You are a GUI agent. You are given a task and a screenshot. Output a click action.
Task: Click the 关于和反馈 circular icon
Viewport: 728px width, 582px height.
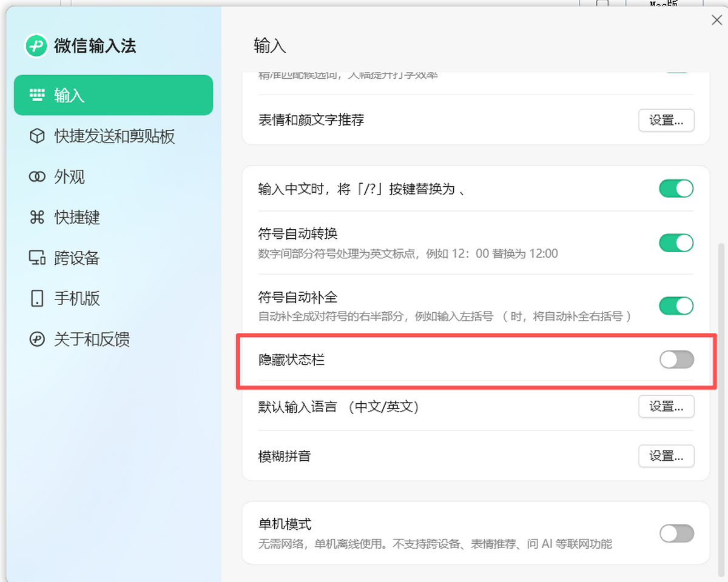point(37,339)
